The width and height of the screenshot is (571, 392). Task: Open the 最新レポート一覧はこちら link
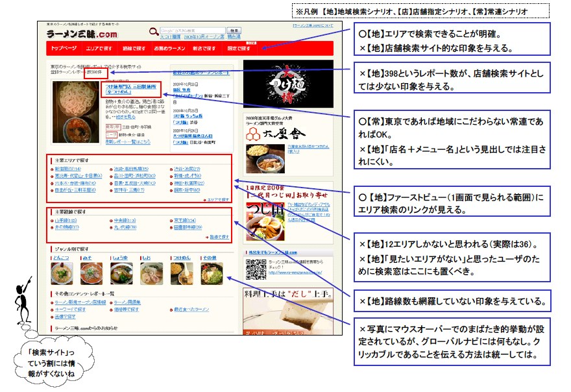[128, 141]
